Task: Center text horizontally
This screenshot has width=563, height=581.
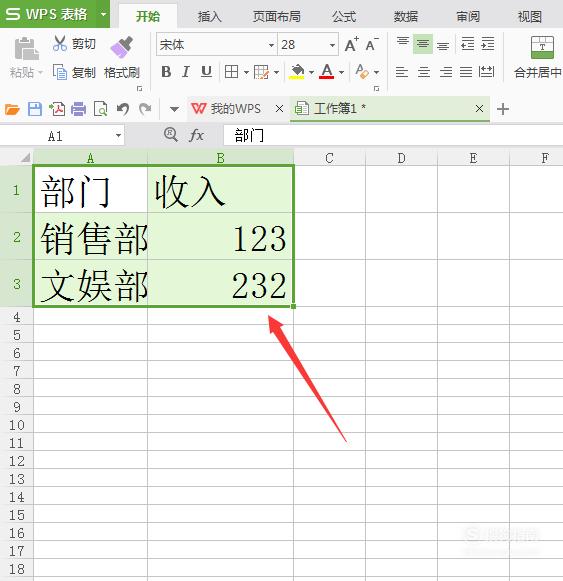Action: coord(424,72)
